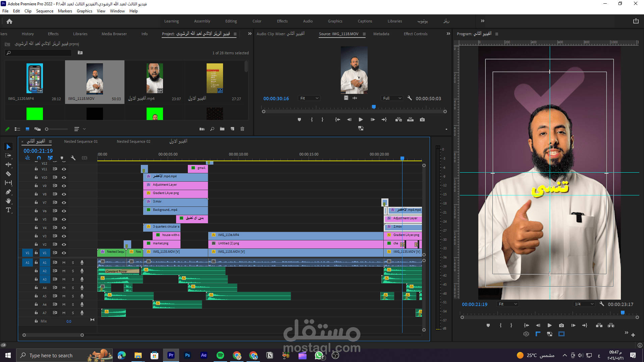Open timeline display settings wrench icon
Screen dimensions: 644x362
[73, 158]
